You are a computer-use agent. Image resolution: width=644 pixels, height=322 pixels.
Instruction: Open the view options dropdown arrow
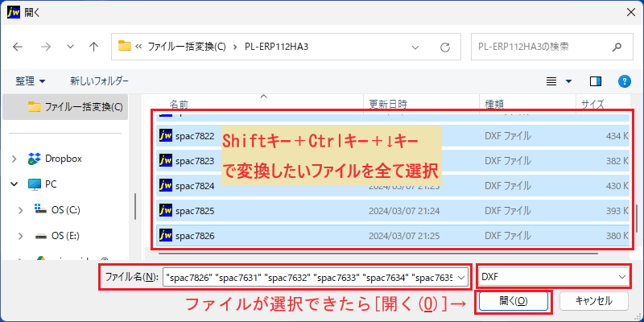click(x=569, y=81)
